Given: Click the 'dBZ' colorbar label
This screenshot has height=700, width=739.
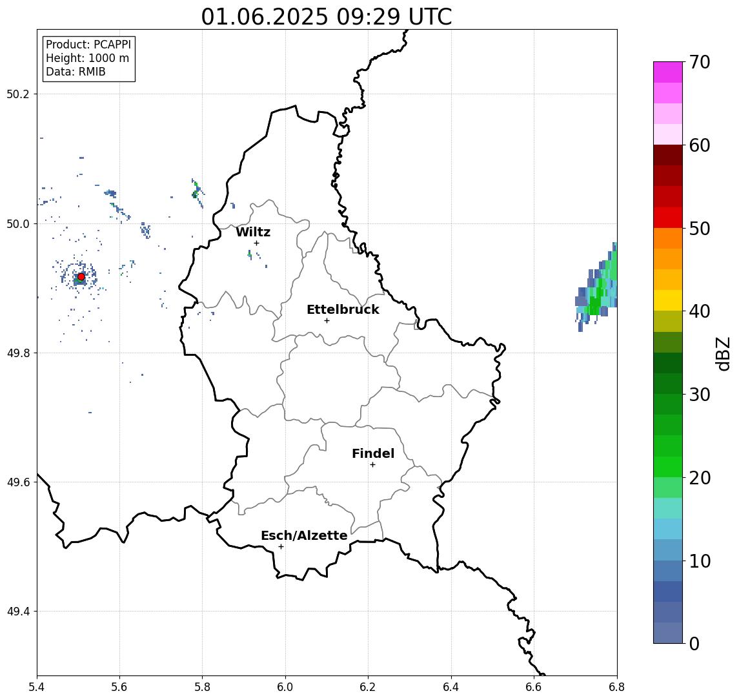Looking at the screenshot, I should tap(722, 354).
